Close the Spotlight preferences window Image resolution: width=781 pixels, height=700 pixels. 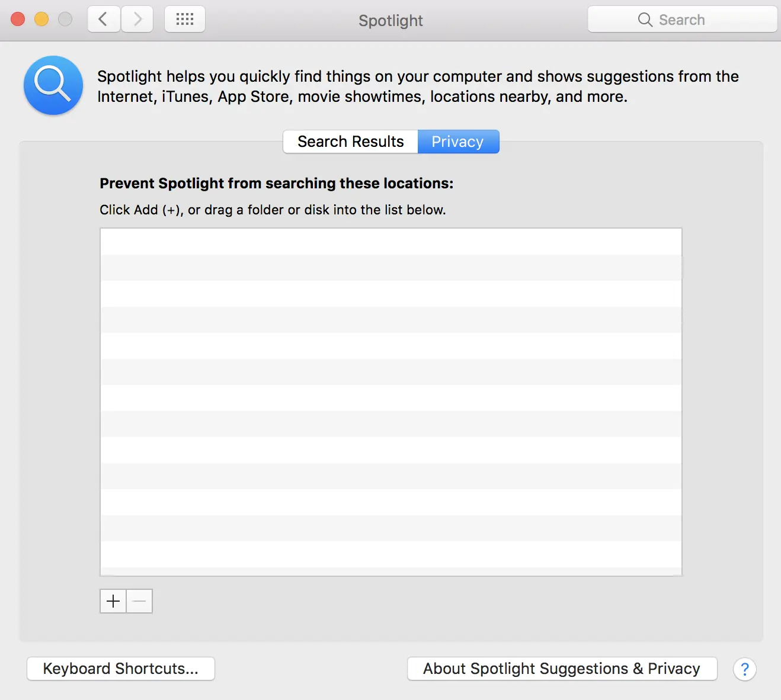point(17,19)
